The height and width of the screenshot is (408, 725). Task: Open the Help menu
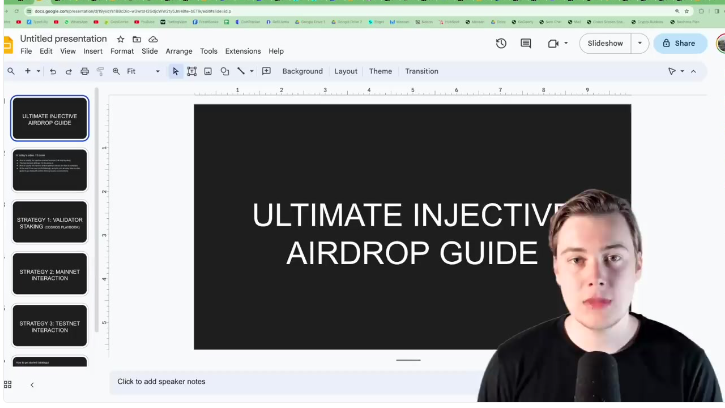[x=276, y=51]
